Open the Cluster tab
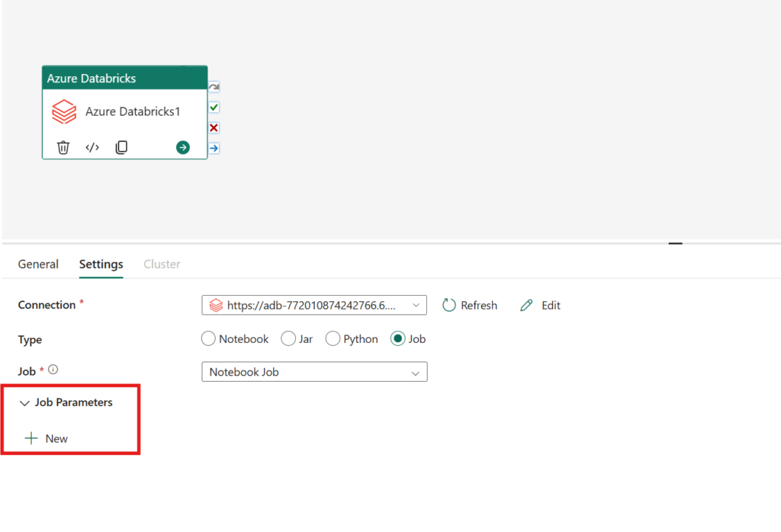 (162, 264)
